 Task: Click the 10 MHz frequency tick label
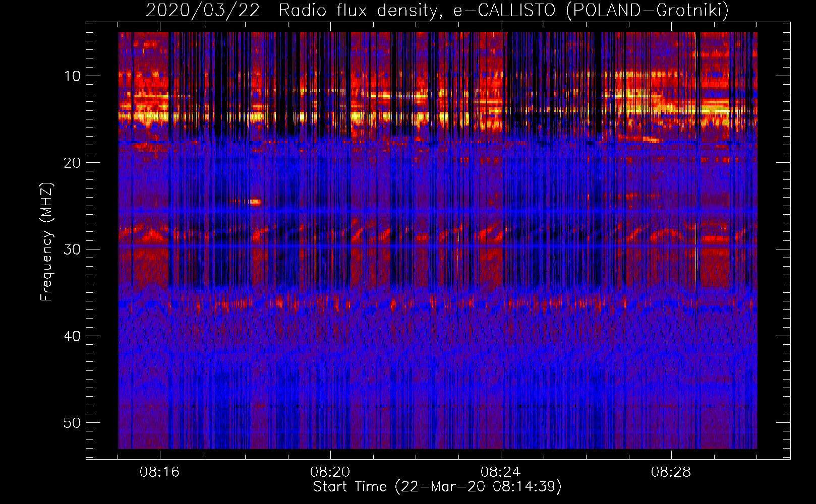coord(72,76)
